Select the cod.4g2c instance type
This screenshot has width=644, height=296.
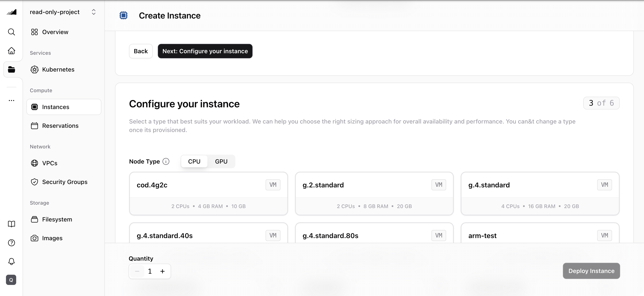208,194
